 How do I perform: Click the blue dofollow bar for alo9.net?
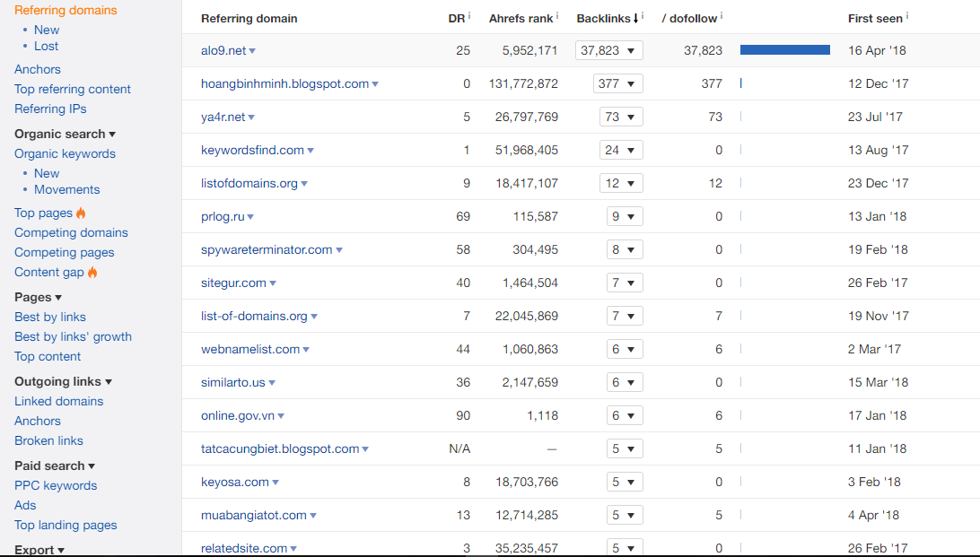[785, 50]
